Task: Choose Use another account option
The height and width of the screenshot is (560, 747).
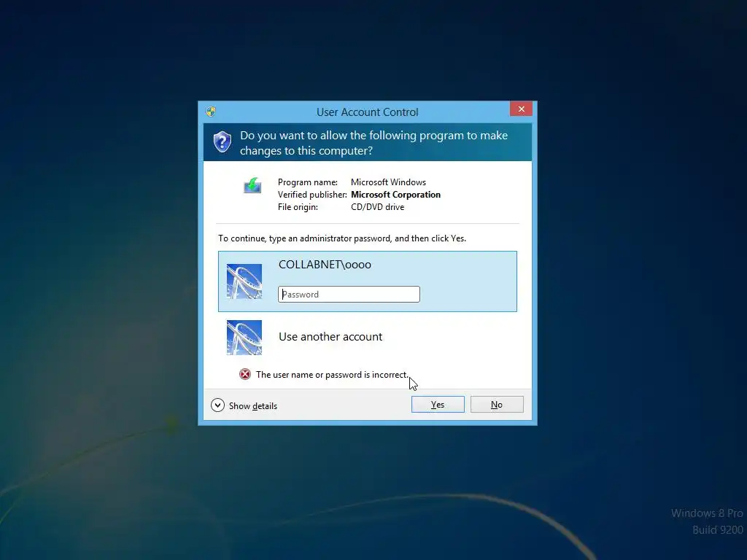Action: pos(368,337)
